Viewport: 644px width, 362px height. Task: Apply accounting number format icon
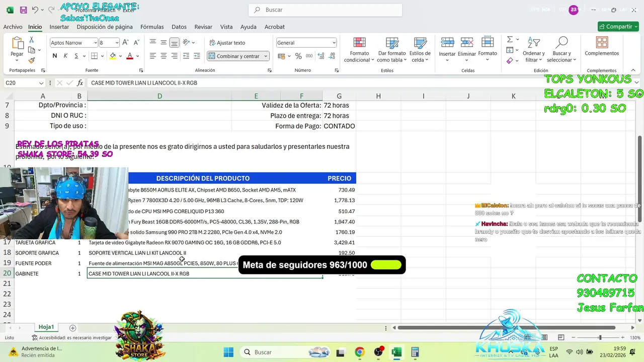[x=282, y=56]
